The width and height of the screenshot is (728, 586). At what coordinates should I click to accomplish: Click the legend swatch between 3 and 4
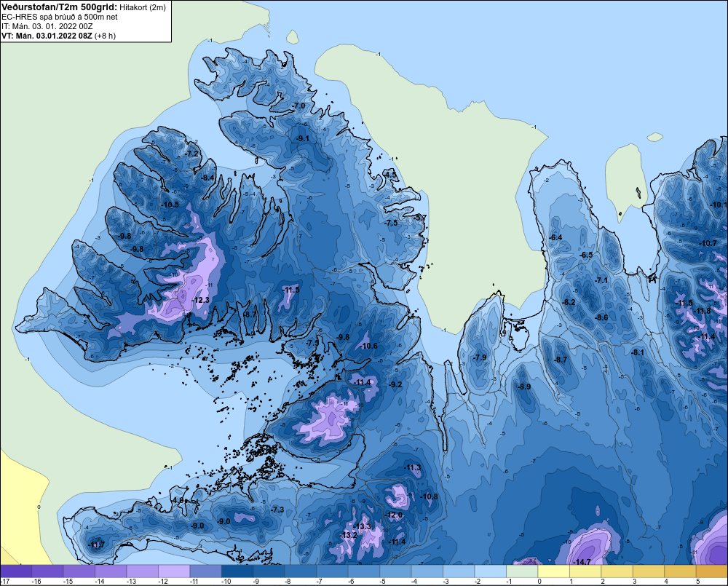coord(649,571)
